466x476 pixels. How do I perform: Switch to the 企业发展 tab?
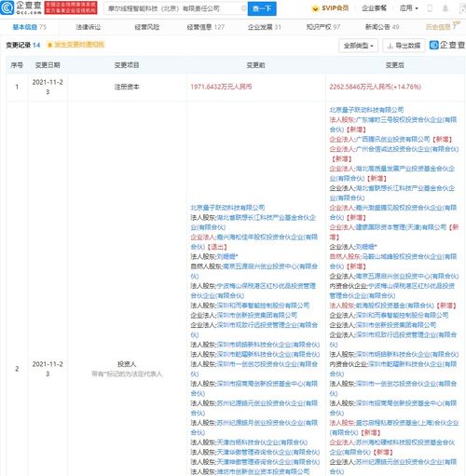click(265, 27)
